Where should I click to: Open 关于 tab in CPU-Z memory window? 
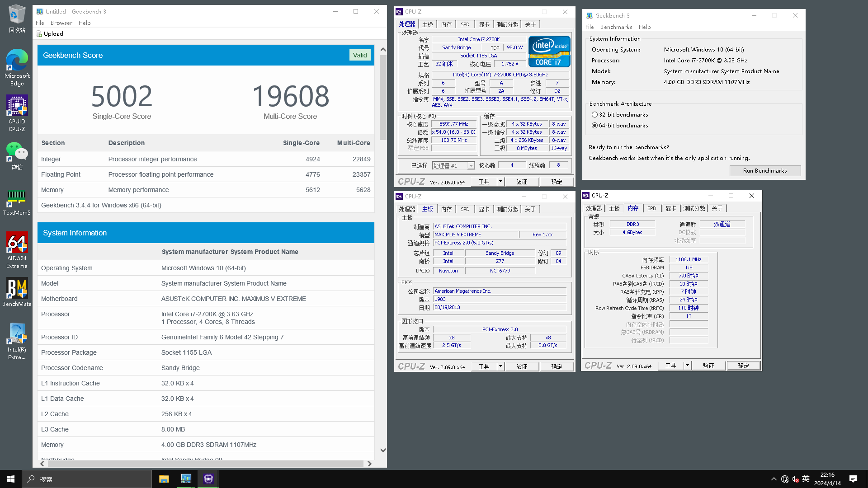pyautogui.click(x=717, y=208)
